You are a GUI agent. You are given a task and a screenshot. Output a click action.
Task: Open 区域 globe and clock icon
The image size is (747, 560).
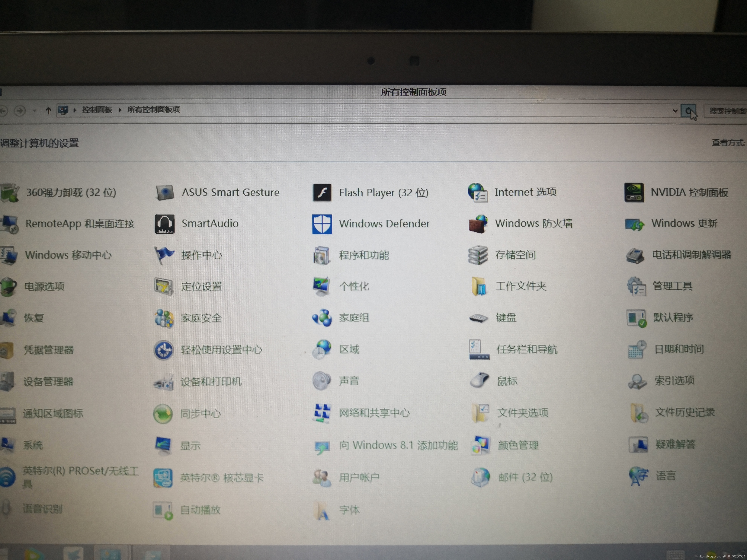pyautogui.click(x=322, y=349)
